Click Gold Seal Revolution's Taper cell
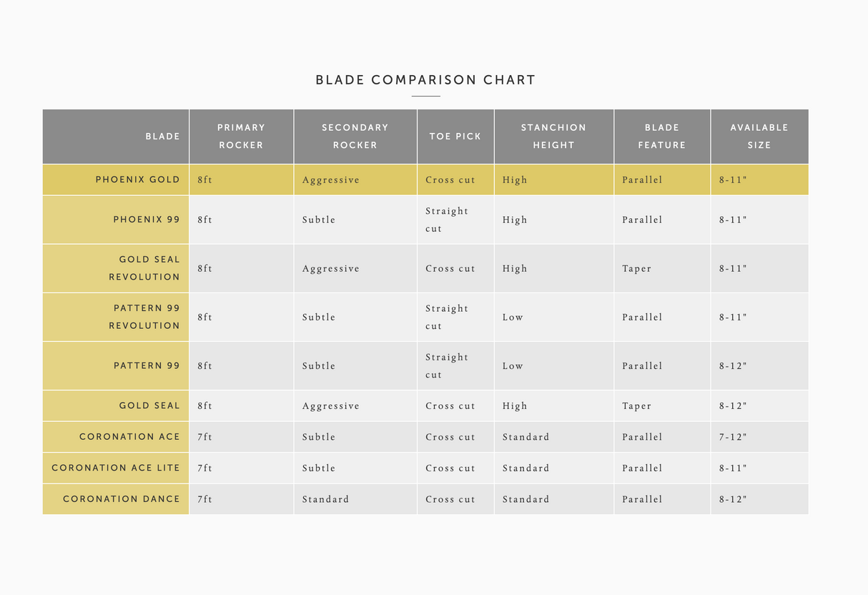868x595 pixels. click(636, 269)
